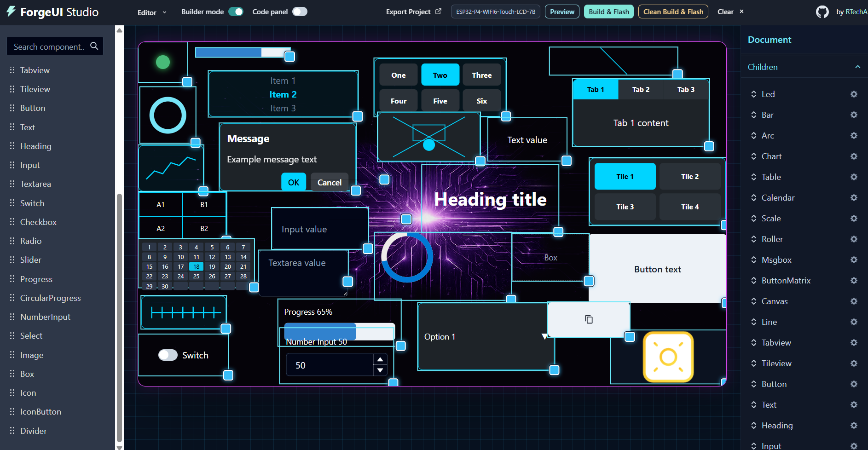Enable the Code panel switch

pos(300,12)
